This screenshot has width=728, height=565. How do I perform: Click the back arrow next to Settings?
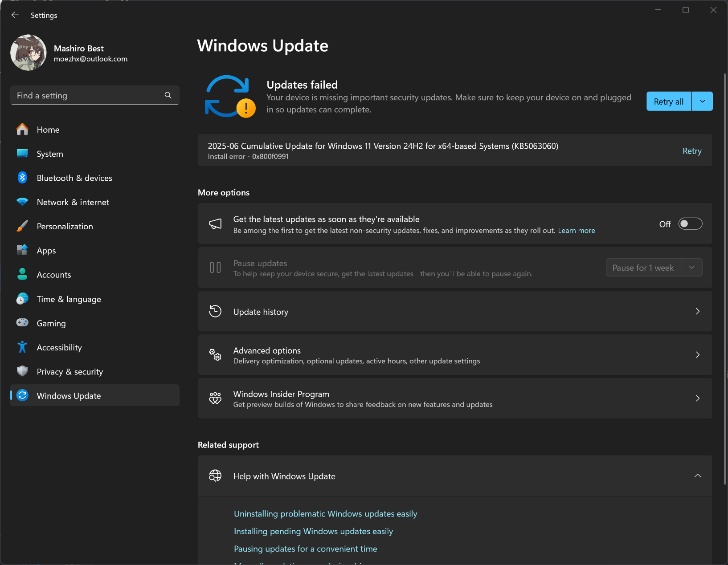(15, 15)
